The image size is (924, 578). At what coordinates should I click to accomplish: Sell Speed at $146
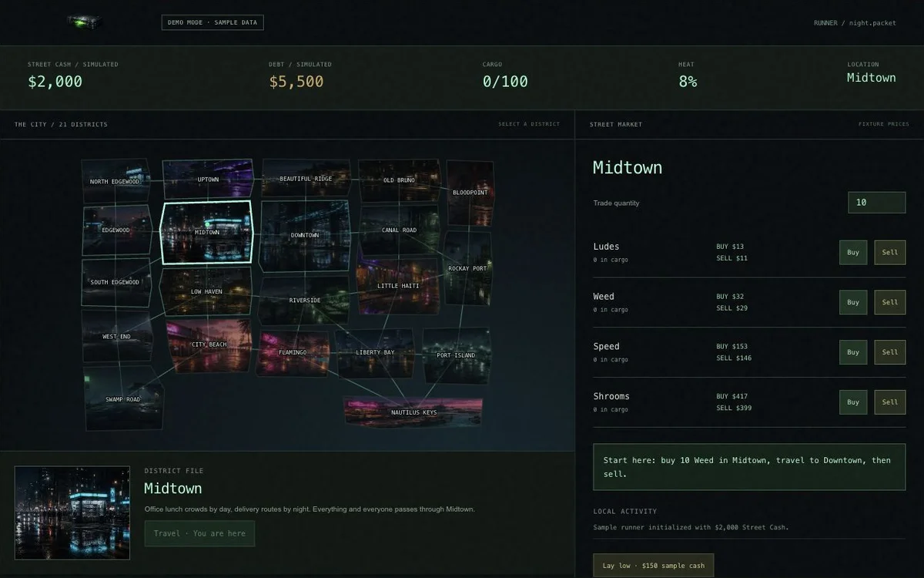click(x=889, y=352)
